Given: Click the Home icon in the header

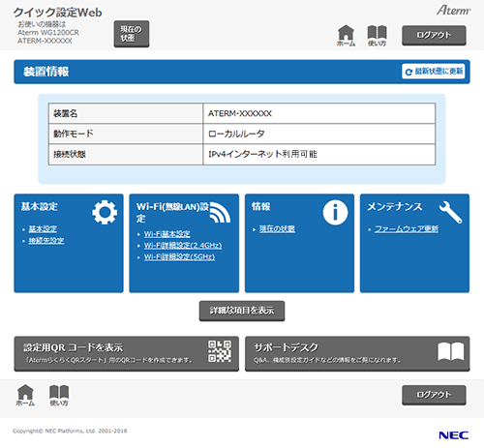Looking at the screenshot, I should pos(346,36).
